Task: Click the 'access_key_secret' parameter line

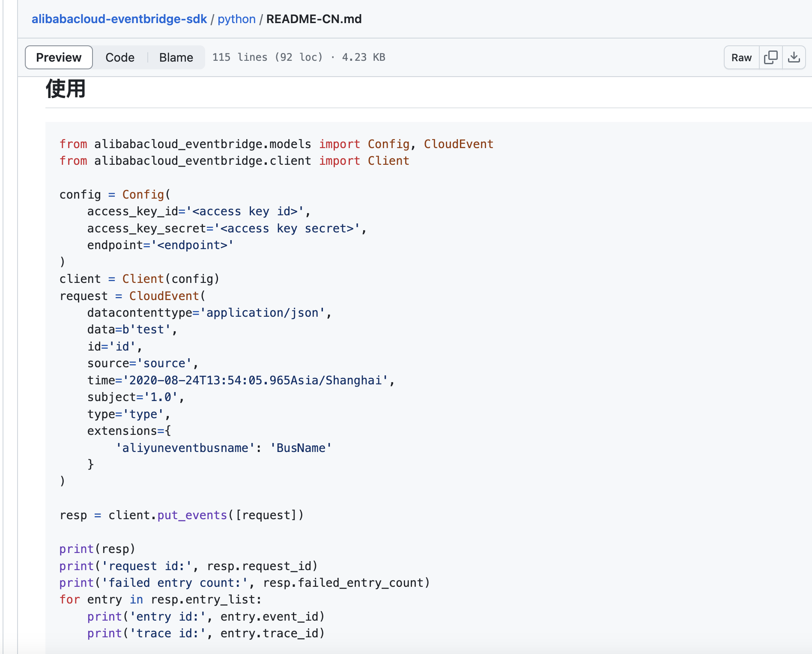Action: tap(227, 229)
